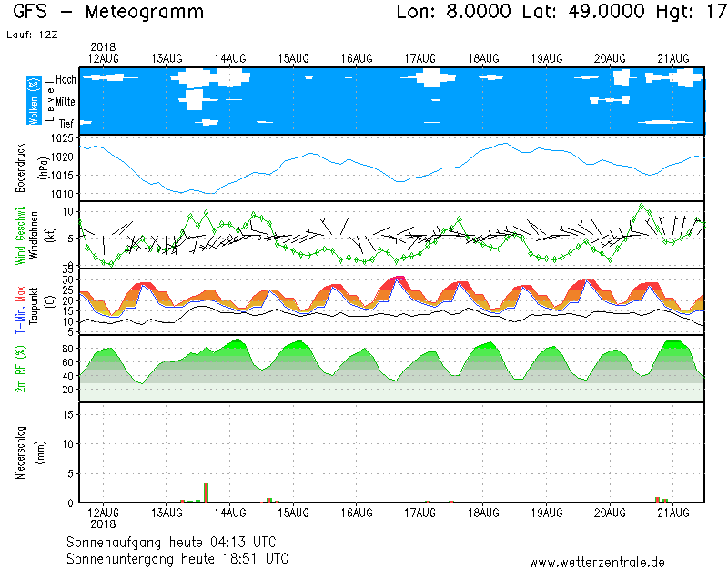Click the green Wind Geschwi. axis label
Image resolution: width=728 pixels, height=569 pixels.
pyautogui.click(x=21, y=235)
